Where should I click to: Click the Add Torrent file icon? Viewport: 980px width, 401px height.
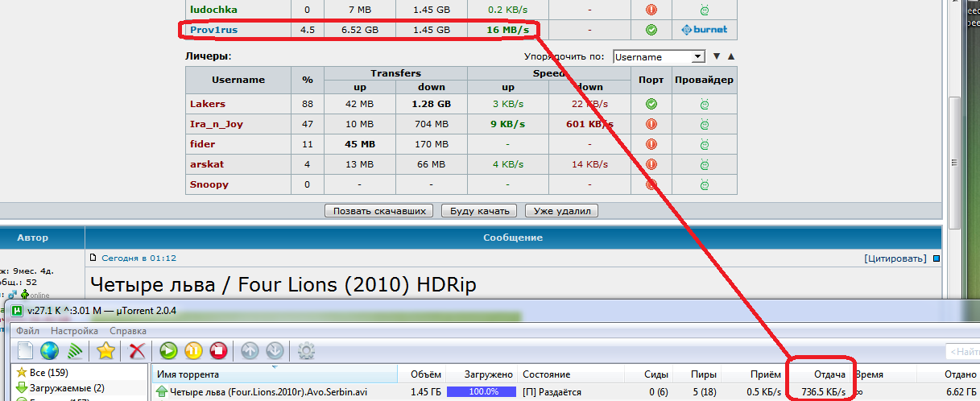point(25,351)
